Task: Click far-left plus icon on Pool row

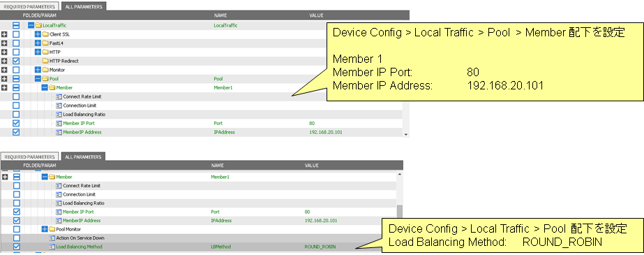Action: 4,78
